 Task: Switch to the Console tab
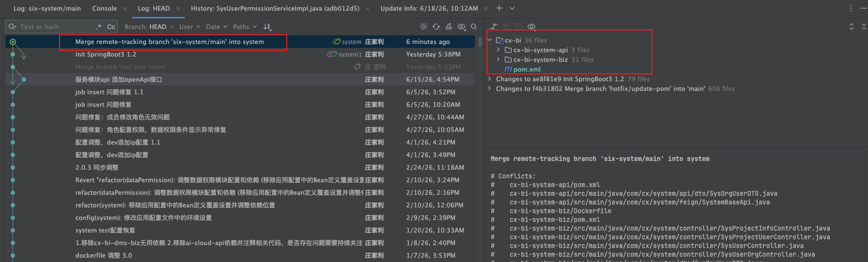point(104,8)
